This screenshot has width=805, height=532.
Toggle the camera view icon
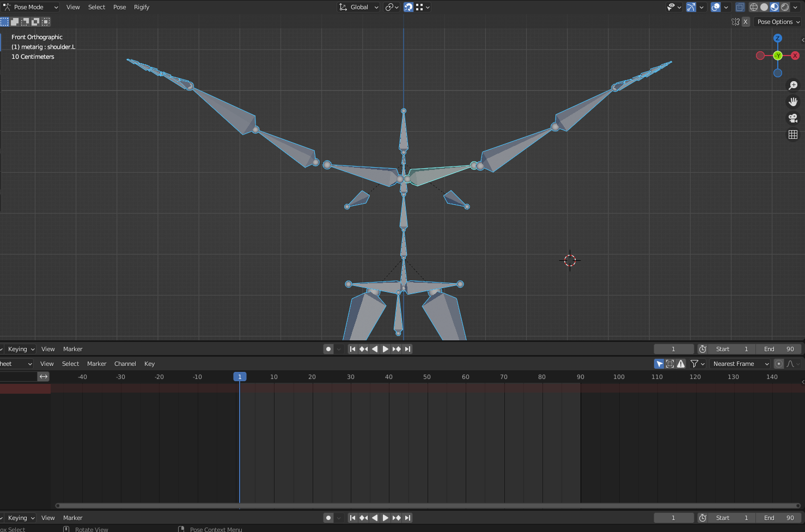(793, 118)
